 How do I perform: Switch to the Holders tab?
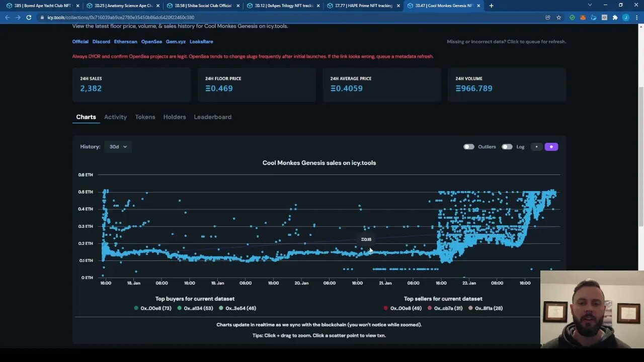coord(175,117)
